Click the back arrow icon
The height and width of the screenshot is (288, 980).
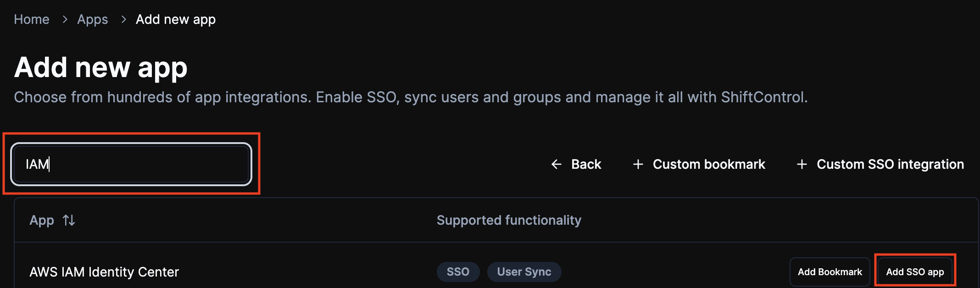click(556, 164)
